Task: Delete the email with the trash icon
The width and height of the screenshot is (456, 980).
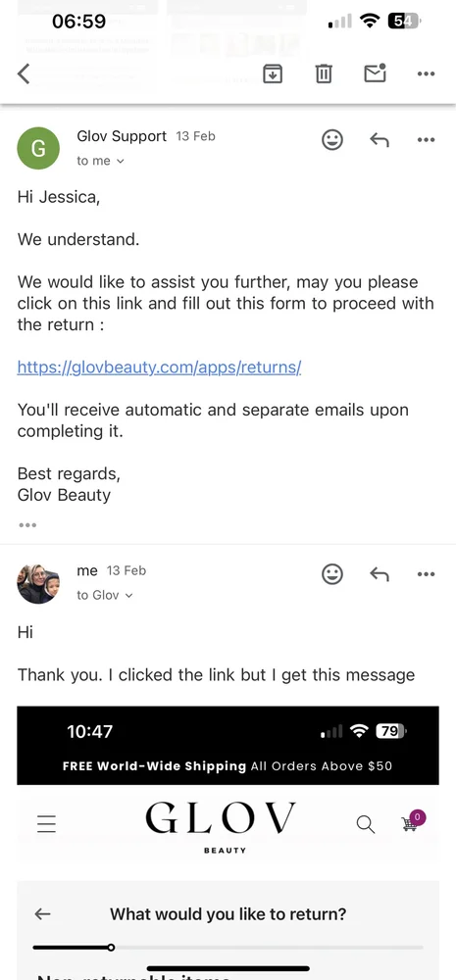Action: (x=324, y=73)
